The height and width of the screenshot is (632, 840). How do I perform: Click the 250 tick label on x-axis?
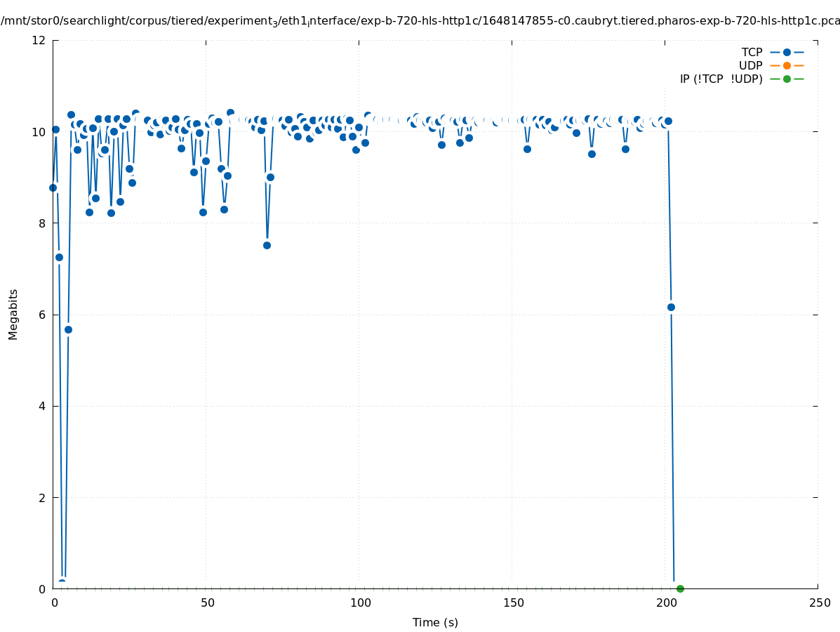(x=819, y=603)
